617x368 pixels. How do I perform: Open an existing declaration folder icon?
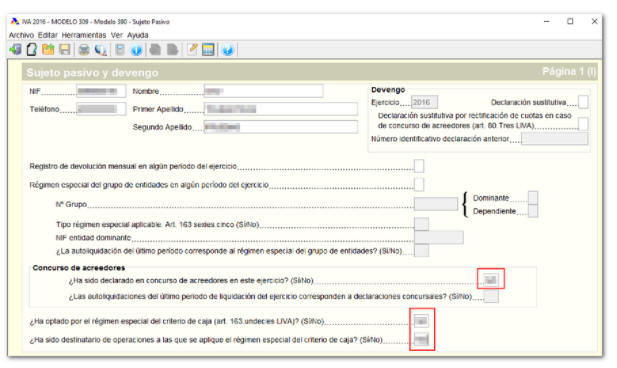(x=48, y=50)
